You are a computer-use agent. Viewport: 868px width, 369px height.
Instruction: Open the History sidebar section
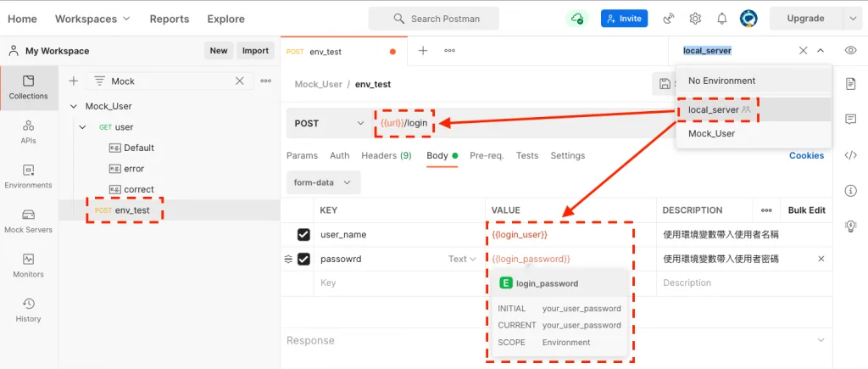click(x=28, y=310)
